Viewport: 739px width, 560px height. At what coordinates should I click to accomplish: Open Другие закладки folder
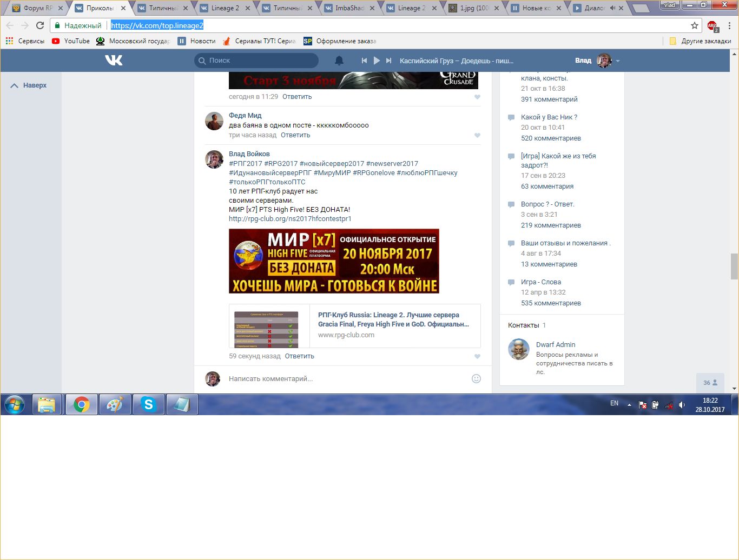pos(700,41)
